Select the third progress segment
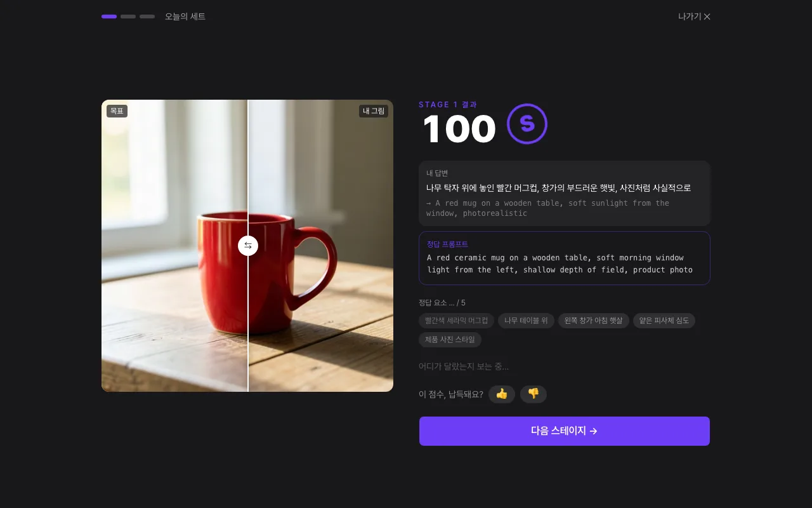812x508 pixels. (147, 17)
